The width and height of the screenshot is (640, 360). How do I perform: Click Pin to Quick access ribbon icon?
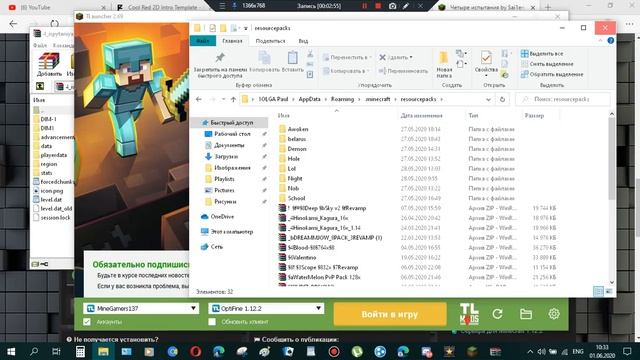click(x=220, y=58)
